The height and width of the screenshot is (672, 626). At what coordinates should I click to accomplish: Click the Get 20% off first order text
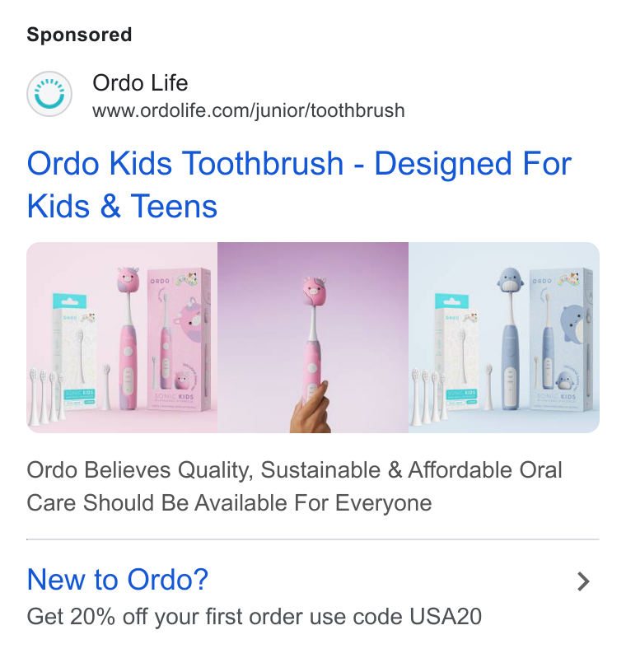coord(255,617)
